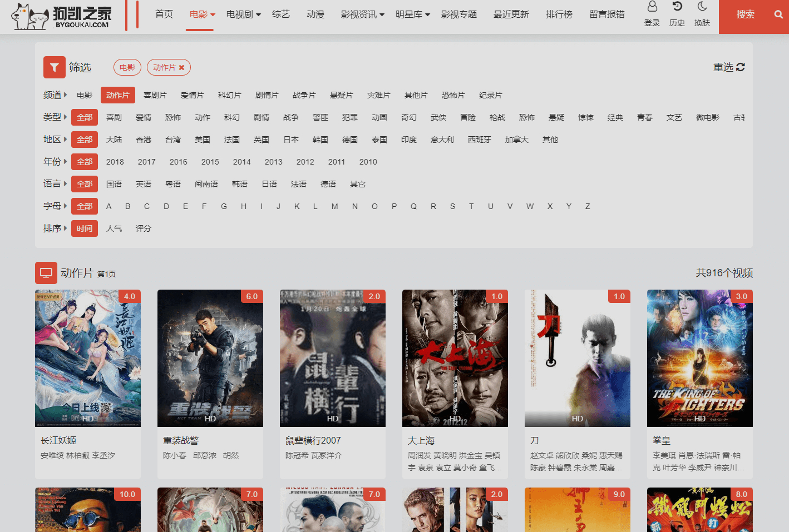Select 美国 in region filter
This screenshot has width=789, height=532.
(x=203, y=140)
